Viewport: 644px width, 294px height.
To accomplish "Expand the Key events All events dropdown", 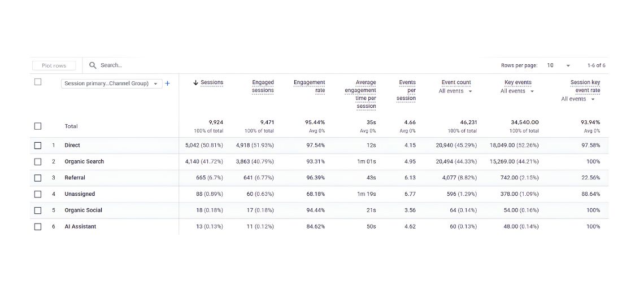I will 517,91.
